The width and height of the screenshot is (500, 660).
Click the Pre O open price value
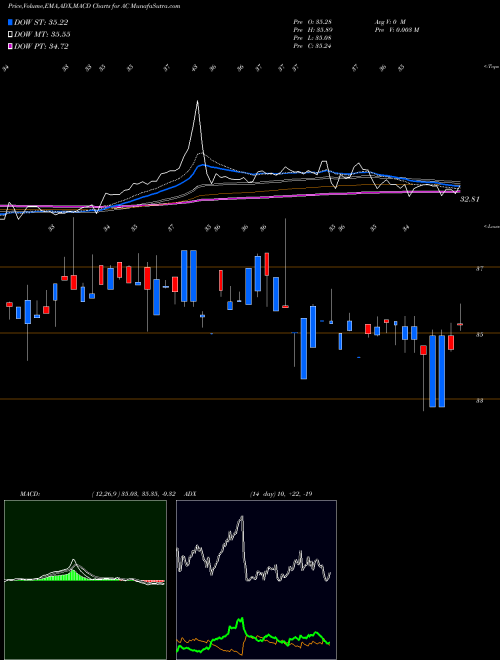pyautogui.click(x=323, y=21)
